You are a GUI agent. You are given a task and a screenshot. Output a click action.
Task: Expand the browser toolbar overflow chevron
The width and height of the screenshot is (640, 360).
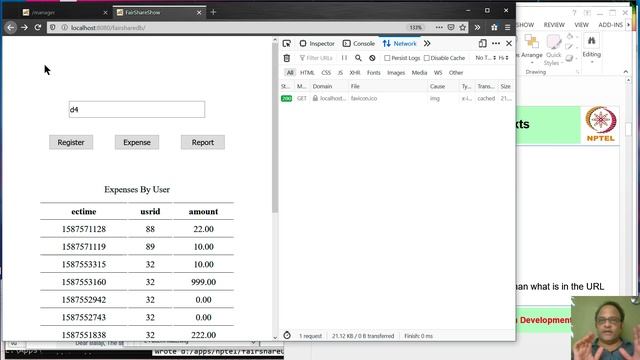[477, 27]
